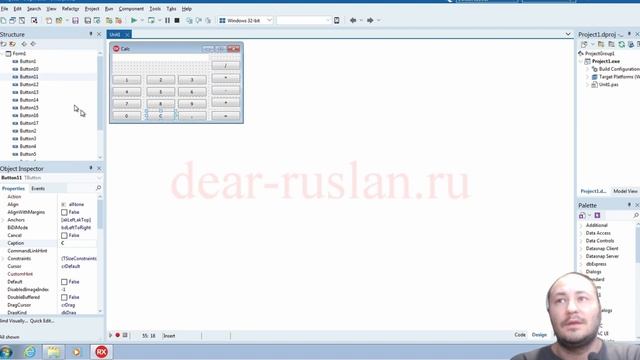Click the C button on Calc form

(x=160, y=116)
